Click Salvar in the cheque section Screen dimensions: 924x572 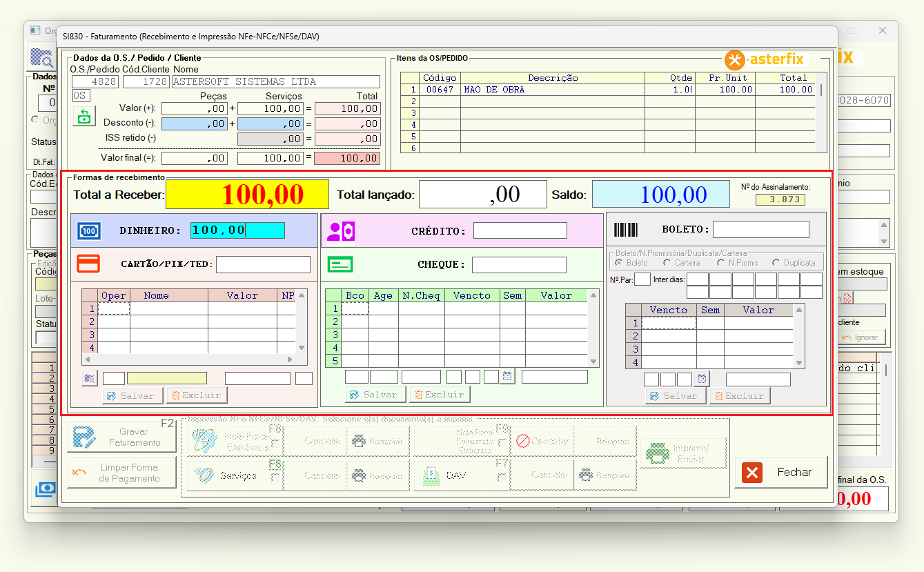[376, 395]
